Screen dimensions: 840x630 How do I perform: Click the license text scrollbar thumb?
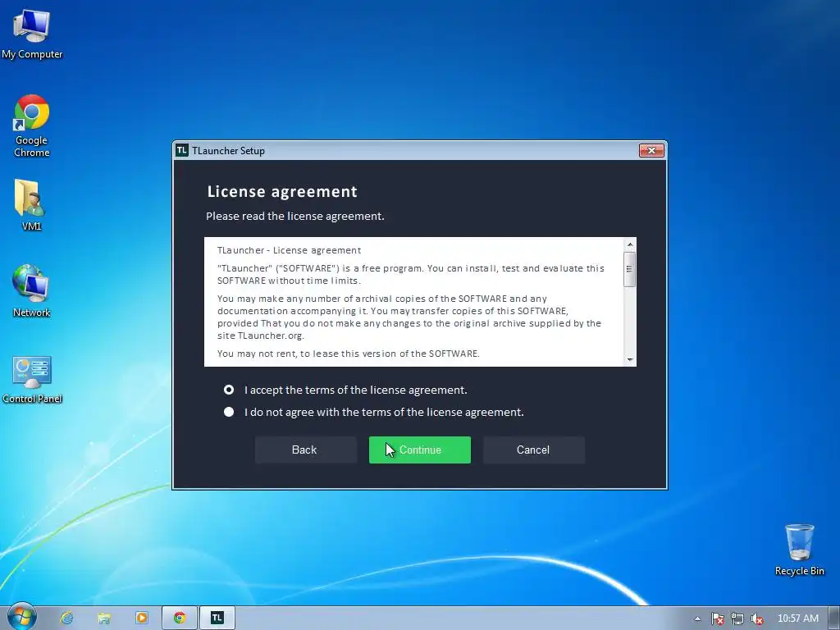(630, 268)
